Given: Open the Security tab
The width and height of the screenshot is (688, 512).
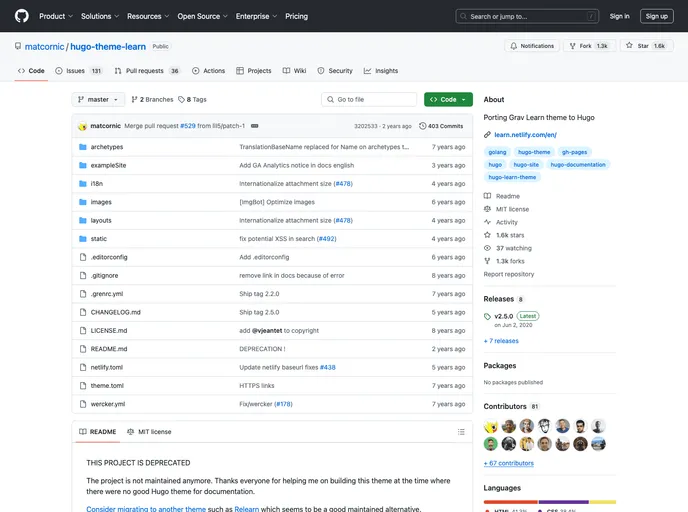Looking at the screenshot, I should pos(335,71).
